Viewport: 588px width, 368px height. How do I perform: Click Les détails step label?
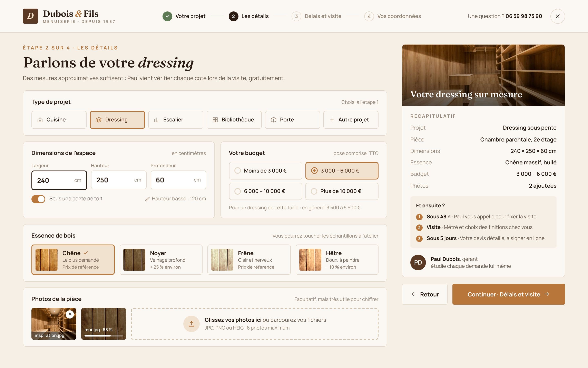(x=255, y=16)
